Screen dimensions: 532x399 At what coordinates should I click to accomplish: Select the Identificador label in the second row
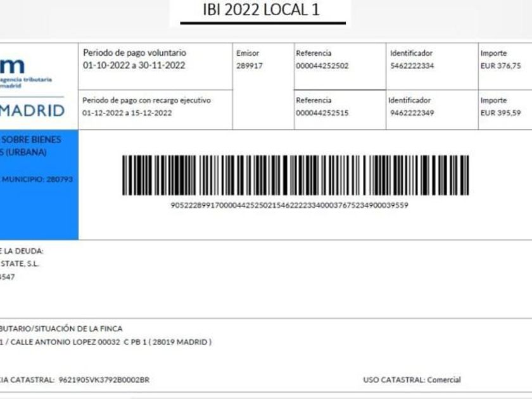(x=410, y=100)
